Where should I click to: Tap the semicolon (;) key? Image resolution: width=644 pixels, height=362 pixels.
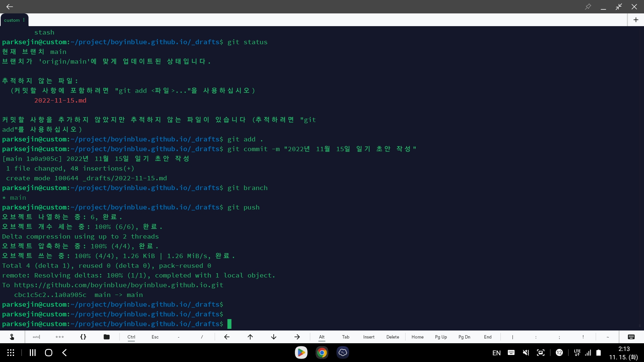[559, 337]
